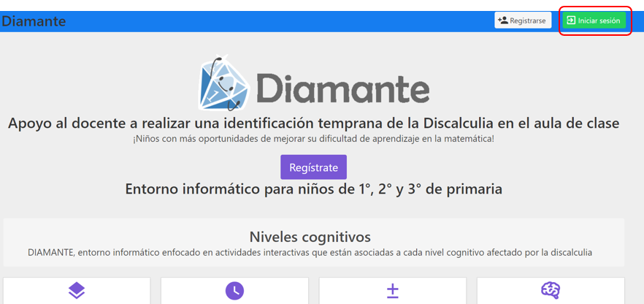The width and height of the screenshot is (644, 304).
Task: Click the user-plus icon in Registrarse
Action: 502,20
